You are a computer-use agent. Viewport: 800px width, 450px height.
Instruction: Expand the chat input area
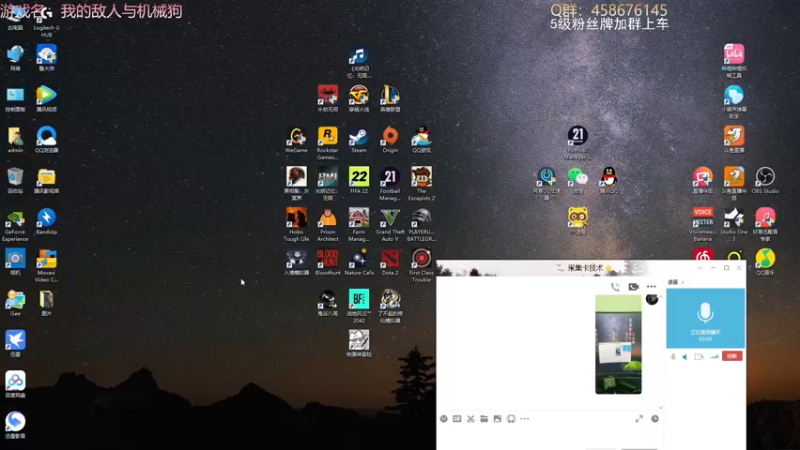[639, 419]
